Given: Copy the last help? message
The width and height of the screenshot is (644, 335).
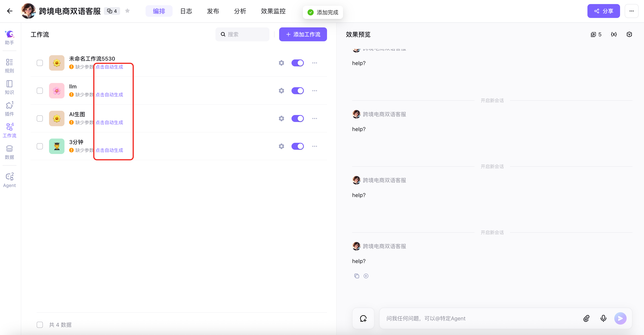Looking at the screenshot, I should [357, 276].
